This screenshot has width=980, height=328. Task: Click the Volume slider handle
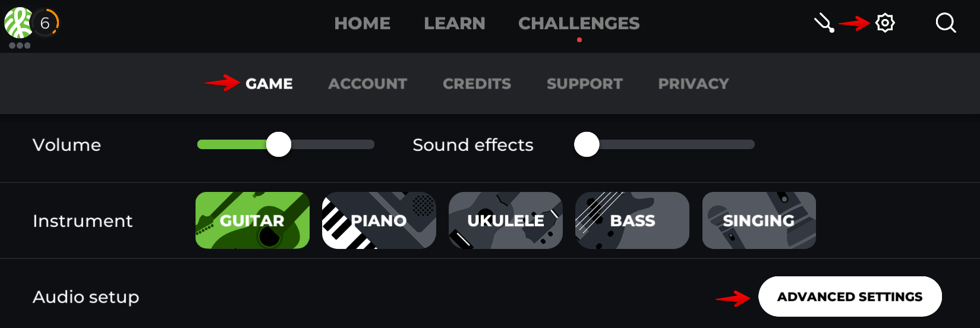pos(279,144)
